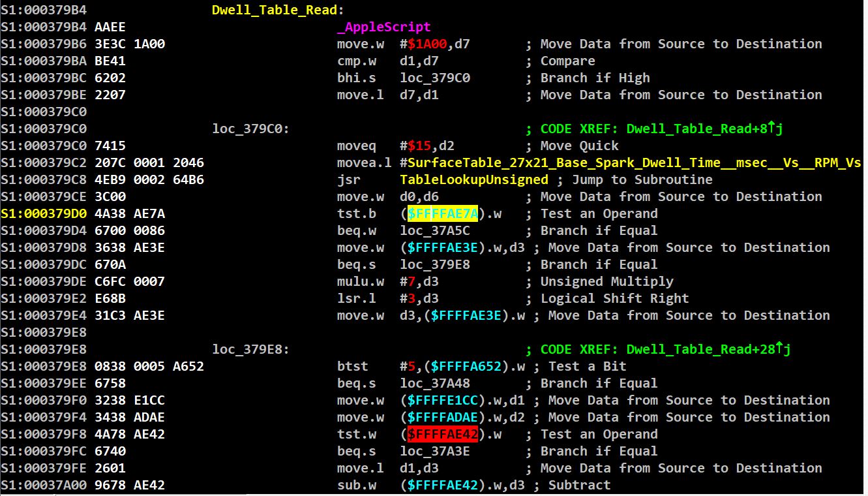Click the $FFFFE1CC address operand
The height and width of the screenshot is (496, 868).
point(443,400)
